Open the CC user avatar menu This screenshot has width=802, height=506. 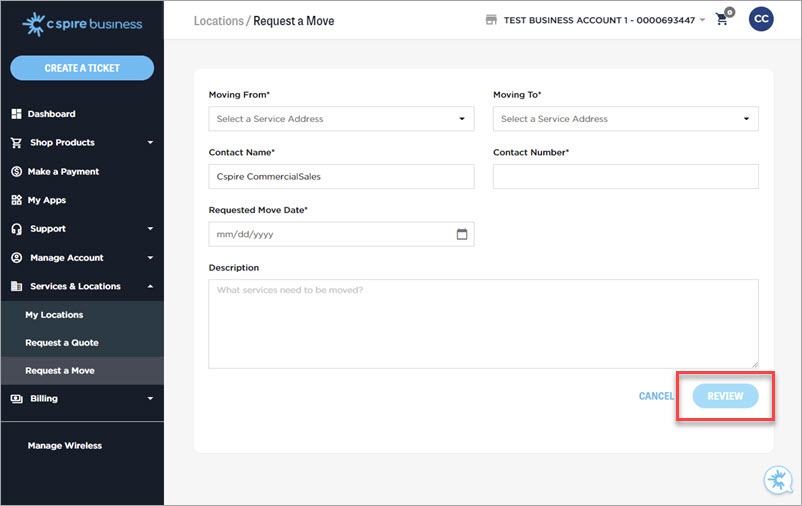pos(761,20)
